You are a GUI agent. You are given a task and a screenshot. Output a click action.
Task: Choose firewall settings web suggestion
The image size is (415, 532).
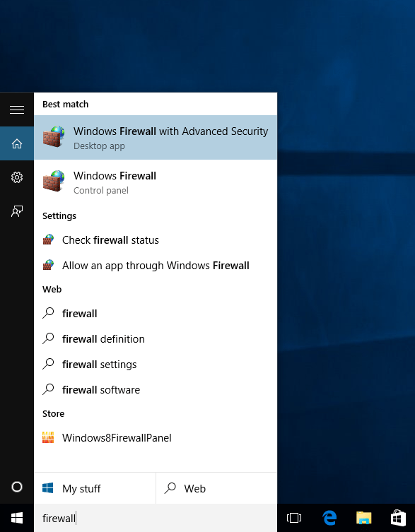tap(156, 364)
